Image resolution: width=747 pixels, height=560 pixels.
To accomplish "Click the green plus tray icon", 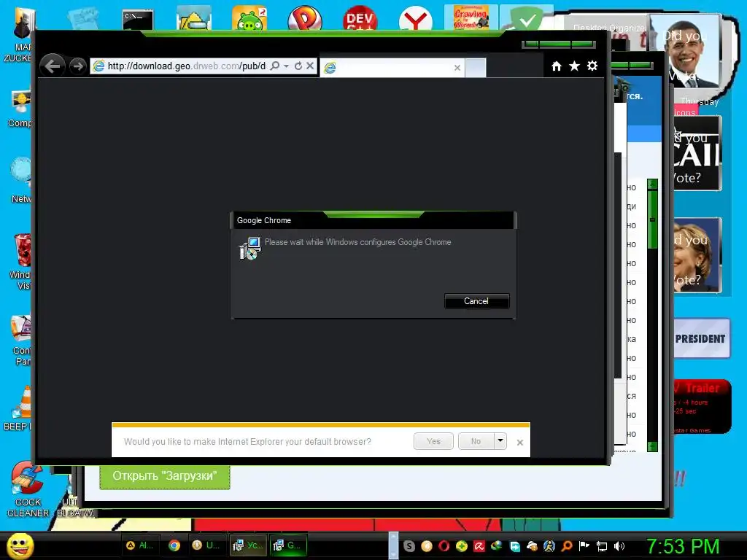I will tap(461, 546).
